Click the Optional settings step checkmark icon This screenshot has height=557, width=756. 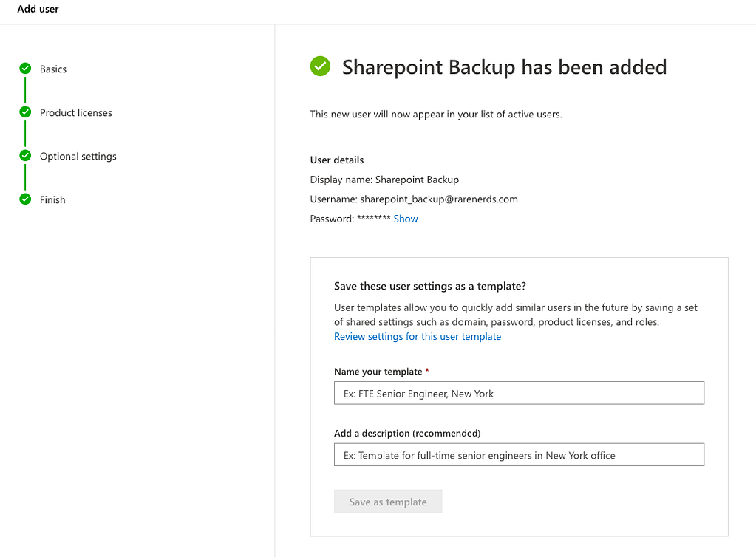tap(25, 156)
